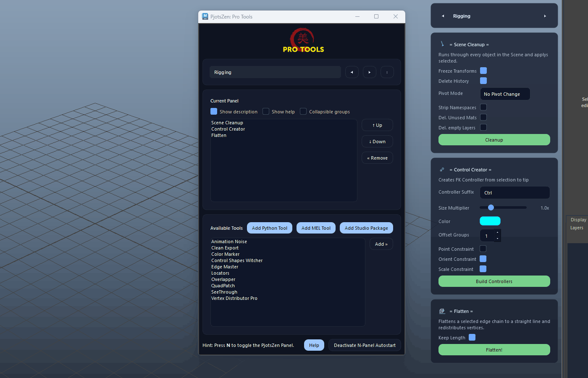Click the Remove button
This screenshot has height=378, width=588.
[377, 158]
